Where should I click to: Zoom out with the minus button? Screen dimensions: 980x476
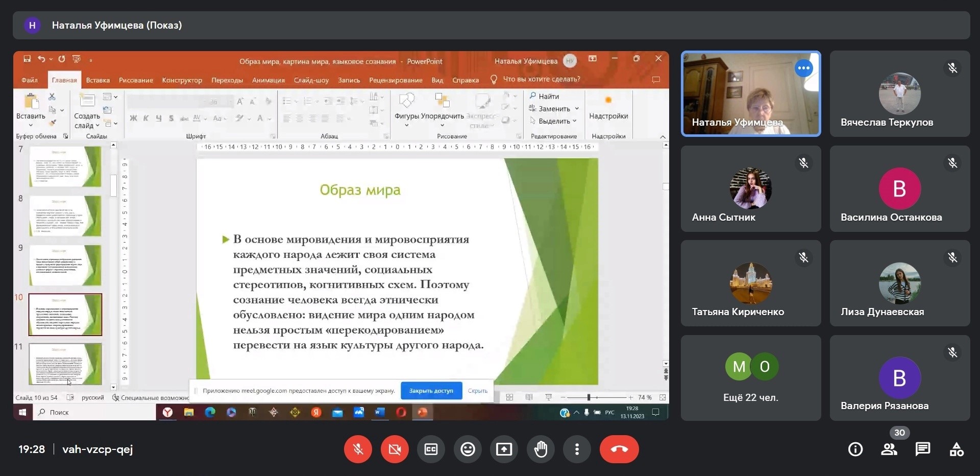coord(563,397)
